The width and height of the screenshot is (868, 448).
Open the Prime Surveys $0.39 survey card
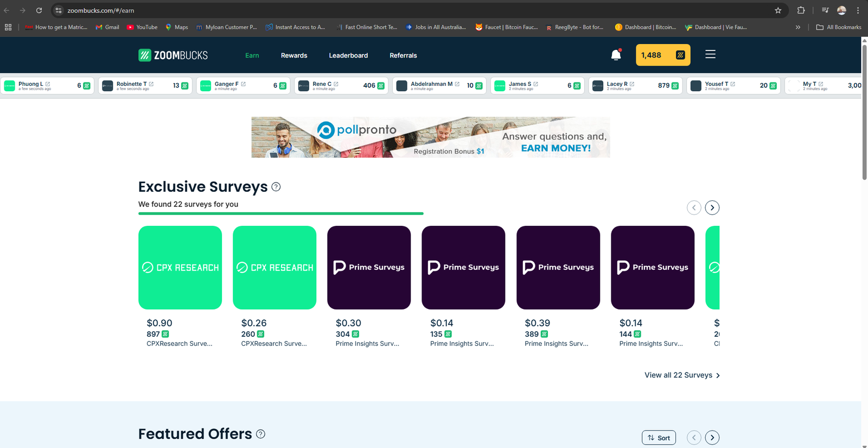558,268
